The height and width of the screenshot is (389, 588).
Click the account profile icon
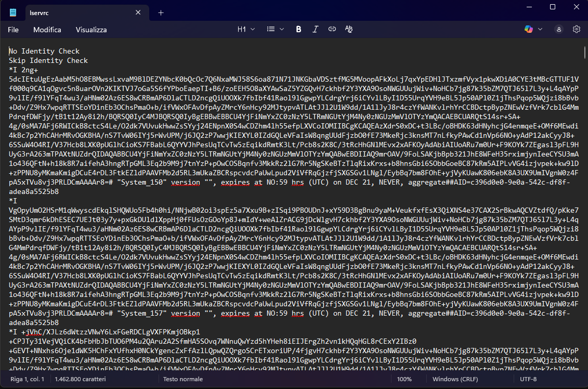click(559, 30)
